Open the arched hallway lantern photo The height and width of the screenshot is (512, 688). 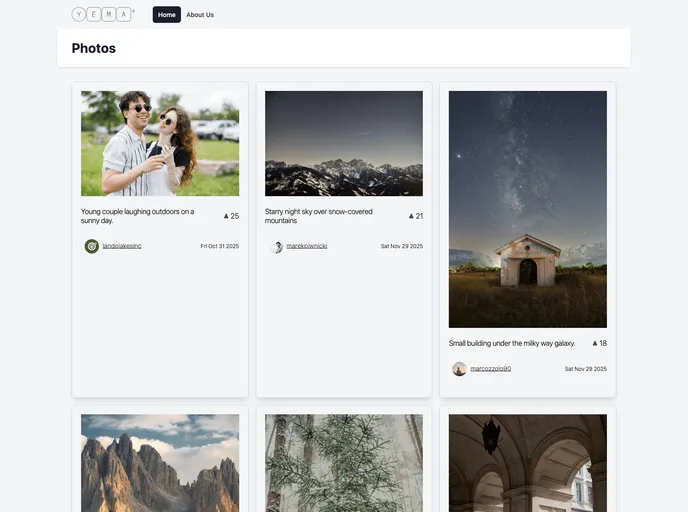tap(527, 463)
